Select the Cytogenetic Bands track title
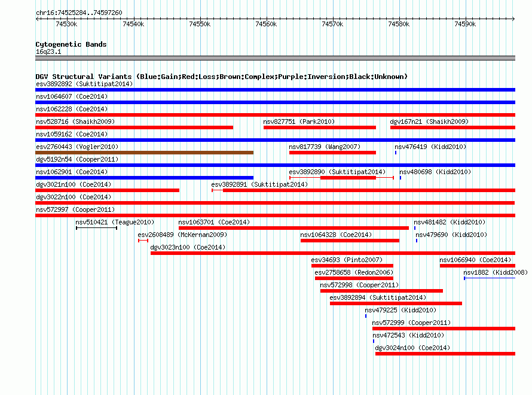Screen dimensions: 532x395 coord(71,44)
